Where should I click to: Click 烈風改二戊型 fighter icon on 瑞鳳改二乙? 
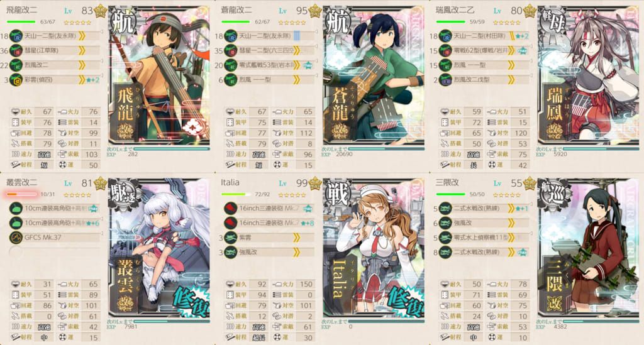(x=445, y=80)
